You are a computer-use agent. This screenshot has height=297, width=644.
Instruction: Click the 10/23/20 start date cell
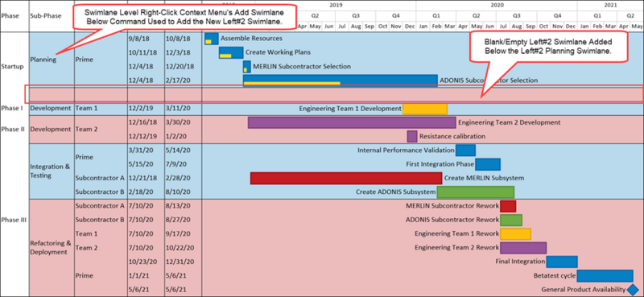pyautogui.click(x=142, y=262)
